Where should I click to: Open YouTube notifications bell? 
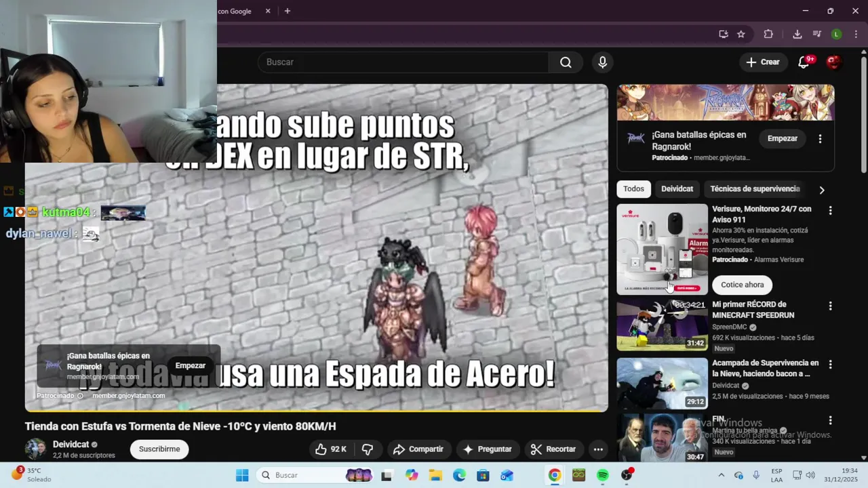(x=804, y=62)
